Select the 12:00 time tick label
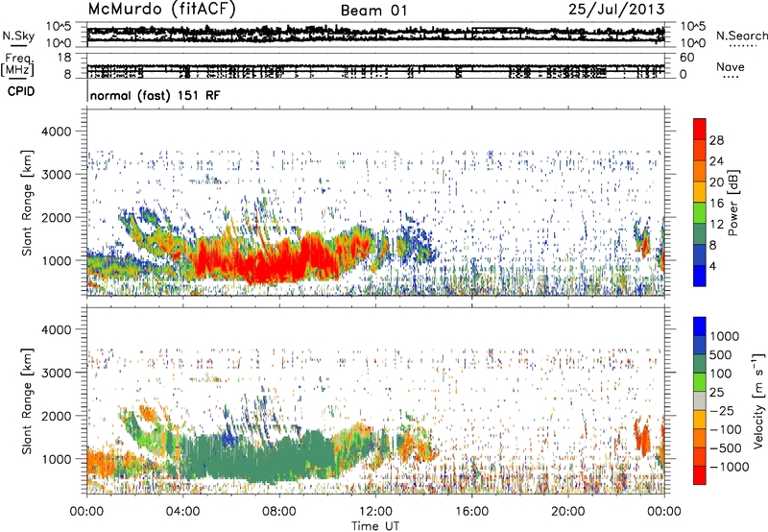 tap(375, 512)
